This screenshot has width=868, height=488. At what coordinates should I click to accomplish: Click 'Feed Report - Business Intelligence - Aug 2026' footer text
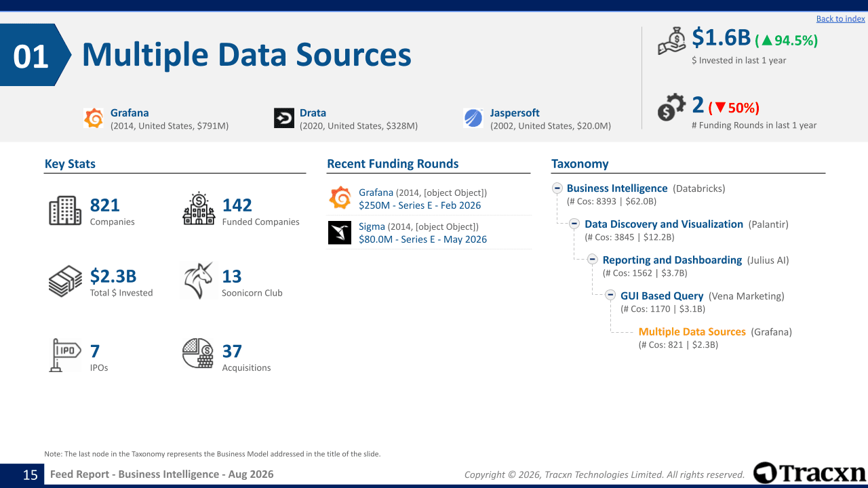(162, 474)
